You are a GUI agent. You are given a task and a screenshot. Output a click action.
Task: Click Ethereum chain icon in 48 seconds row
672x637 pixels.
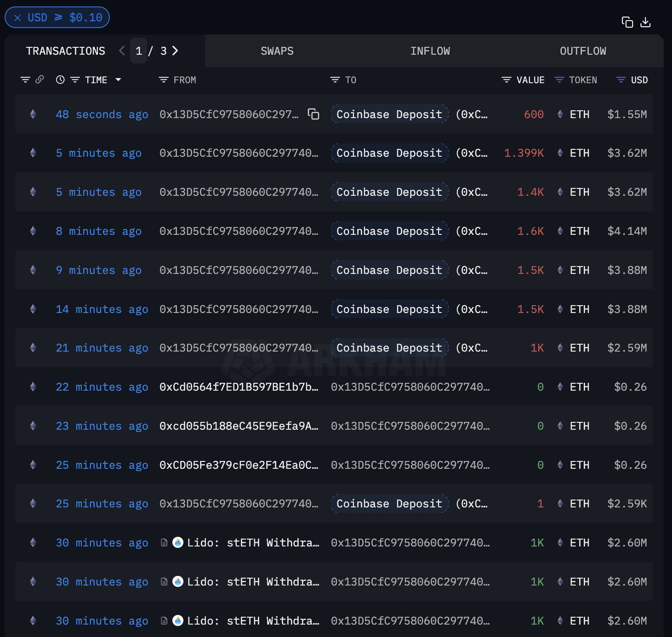tap(33, 114)
